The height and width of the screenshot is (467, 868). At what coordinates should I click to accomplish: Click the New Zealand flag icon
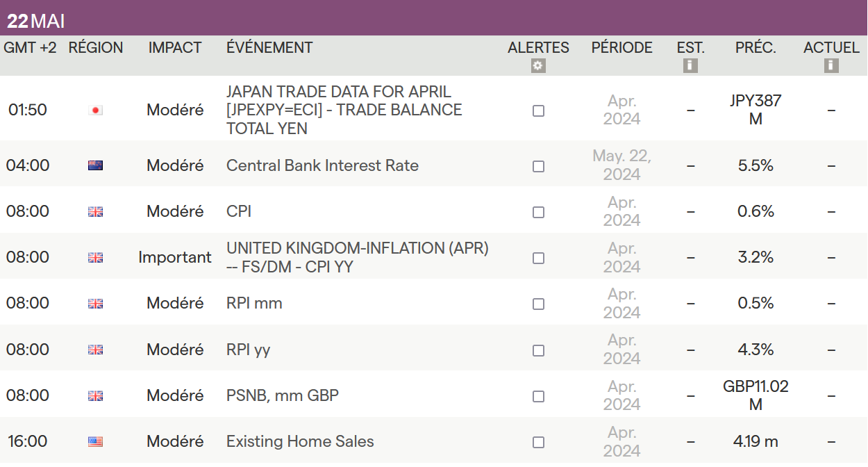click(x=96, y=165)
